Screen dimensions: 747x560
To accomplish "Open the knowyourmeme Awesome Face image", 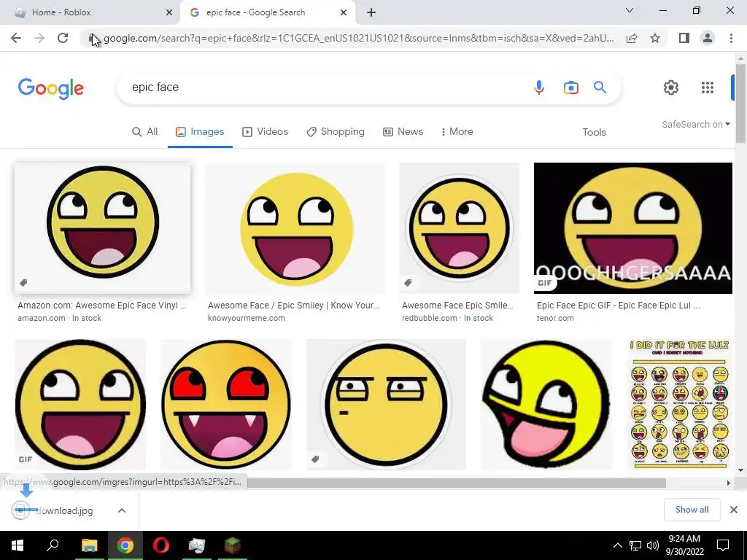I will coord(295,228).
